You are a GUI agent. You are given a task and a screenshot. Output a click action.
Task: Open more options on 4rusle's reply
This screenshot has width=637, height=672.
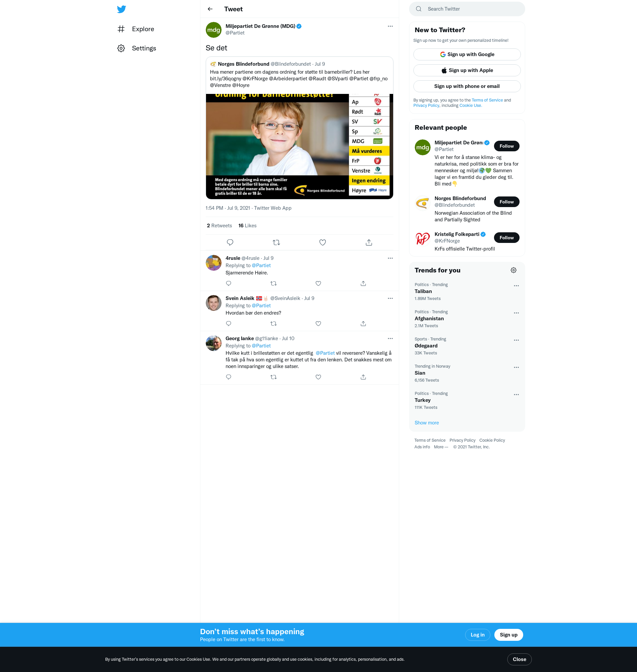[x=390, y=259]
